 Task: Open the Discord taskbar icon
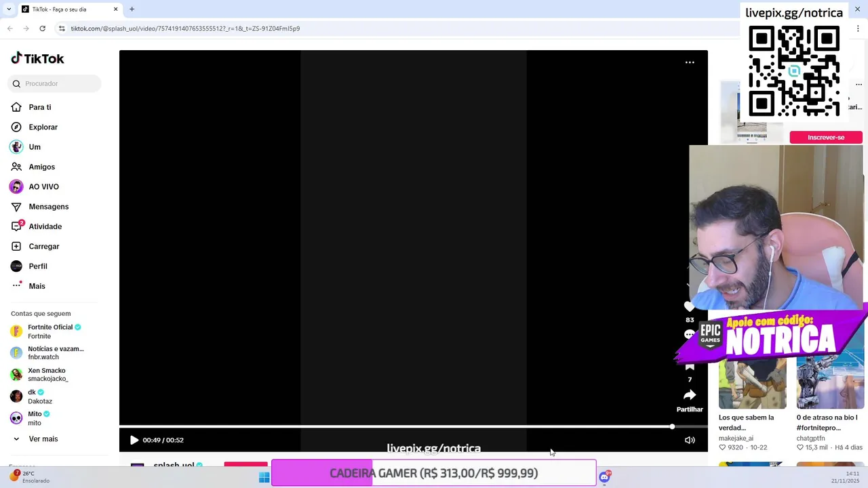point(605,477)
